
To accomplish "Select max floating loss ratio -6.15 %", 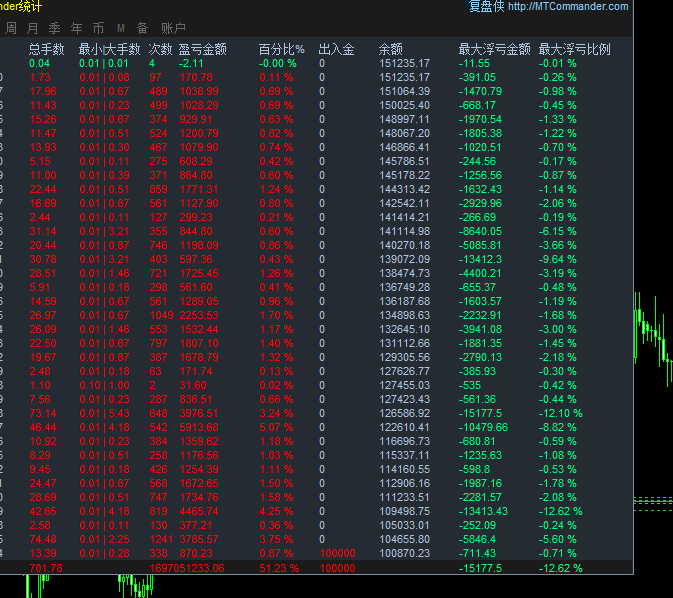I will pyautogui.click(x=558, y=231).
